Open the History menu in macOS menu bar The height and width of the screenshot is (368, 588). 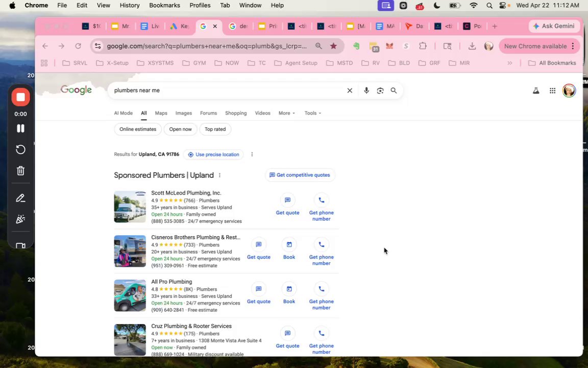click(129, 5)
